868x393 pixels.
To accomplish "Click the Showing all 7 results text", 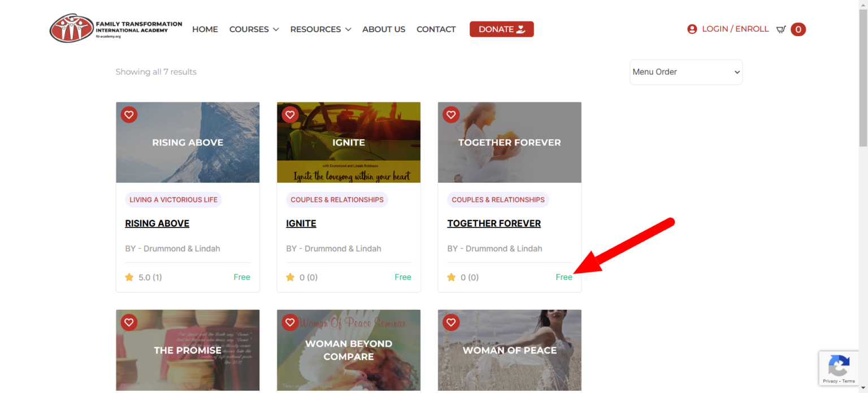I will pyautogui.click(x=156, y=72).
